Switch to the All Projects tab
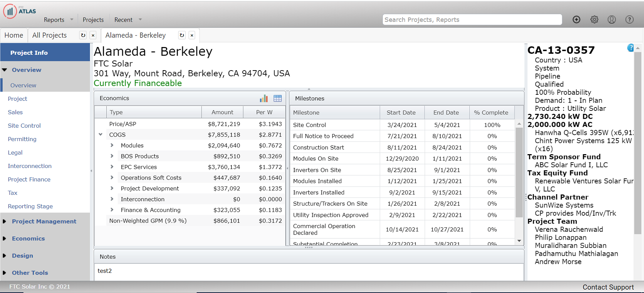The width and height of the screenshot is (644, 293). tap(50, 35)
